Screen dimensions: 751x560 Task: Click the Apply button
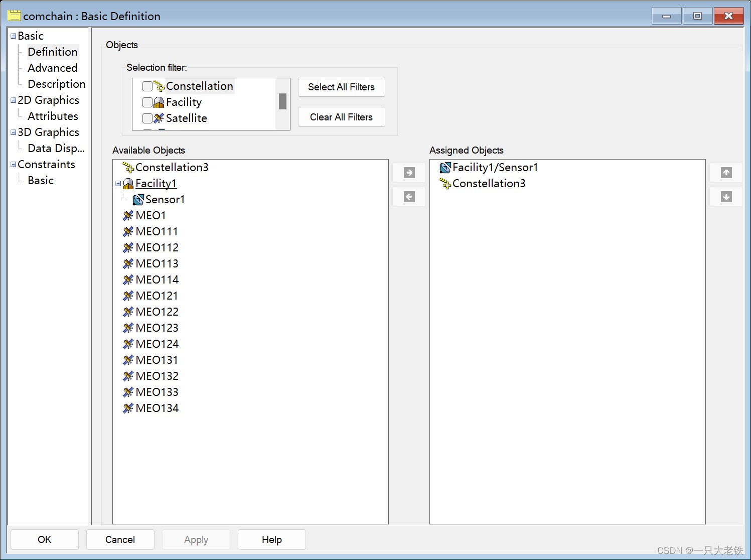pos(196,539)
